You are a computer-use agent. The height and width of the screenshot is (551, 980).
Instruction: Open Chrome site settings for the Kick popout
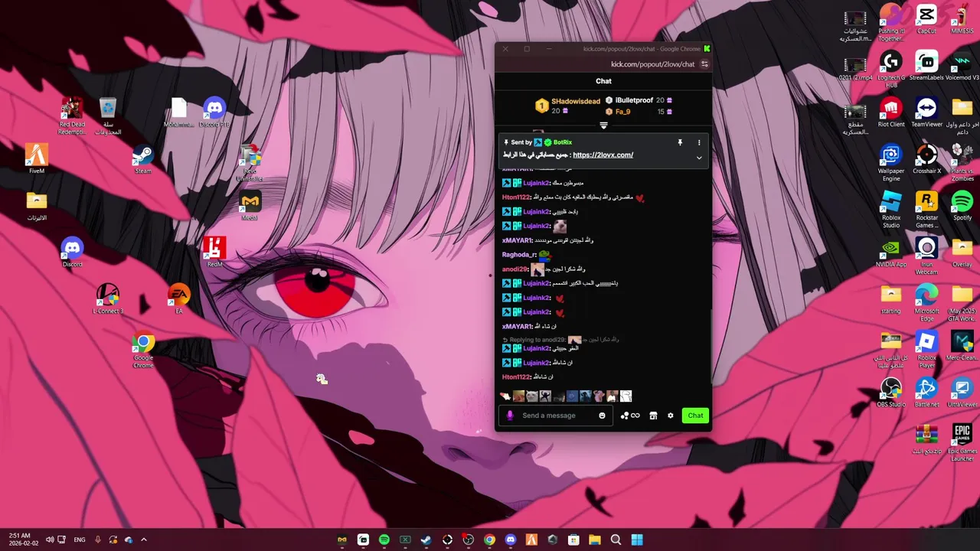[x=704, y=64]
